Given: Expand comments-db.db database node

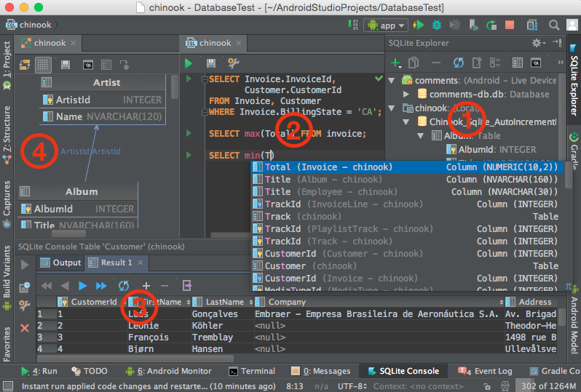Looking at the screenshot, I should point(406,94).
